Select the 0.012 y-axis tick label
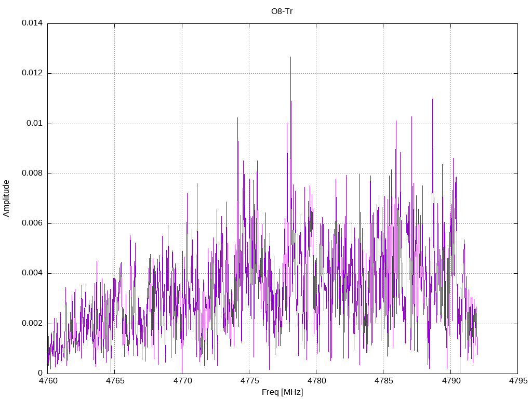The image size is (532, 399). tap(32, 73)
